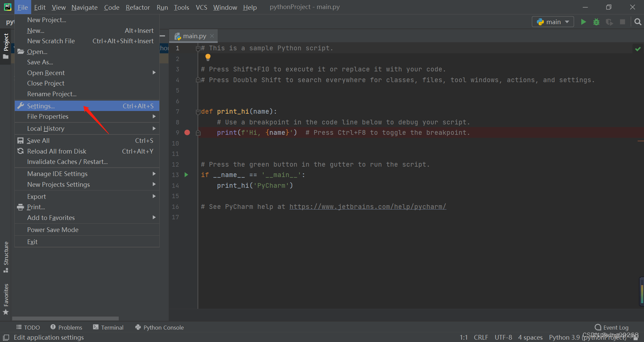This screenshot has height=342, width=644.
Task: Click the Project panel horizontal scrollbar
Action: 65,318
